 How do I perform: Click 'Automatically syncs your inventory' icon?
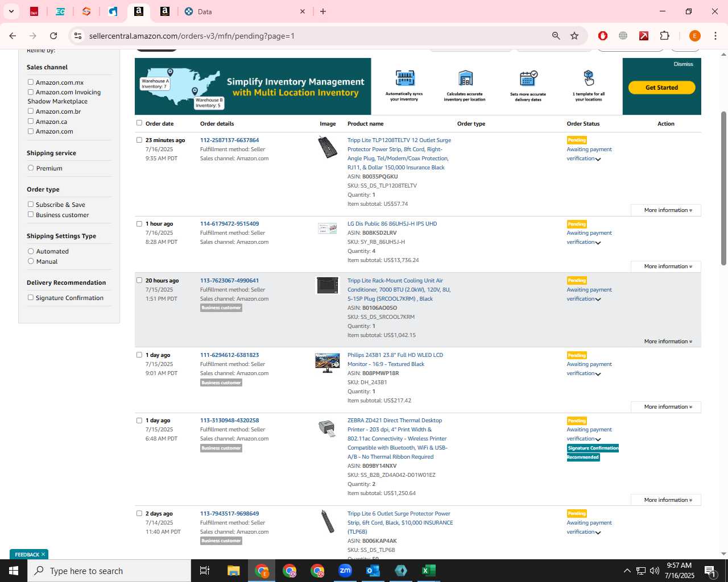(x=404, y=78)
